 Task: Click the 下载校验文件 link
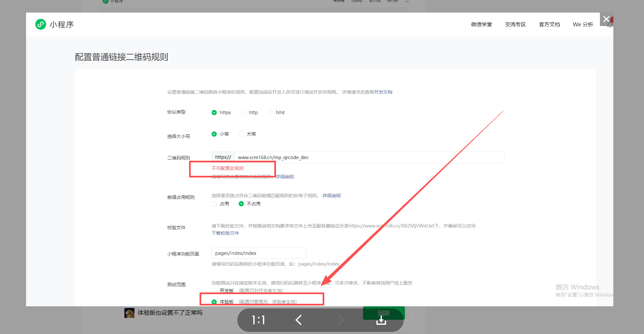tap(225, 233)
